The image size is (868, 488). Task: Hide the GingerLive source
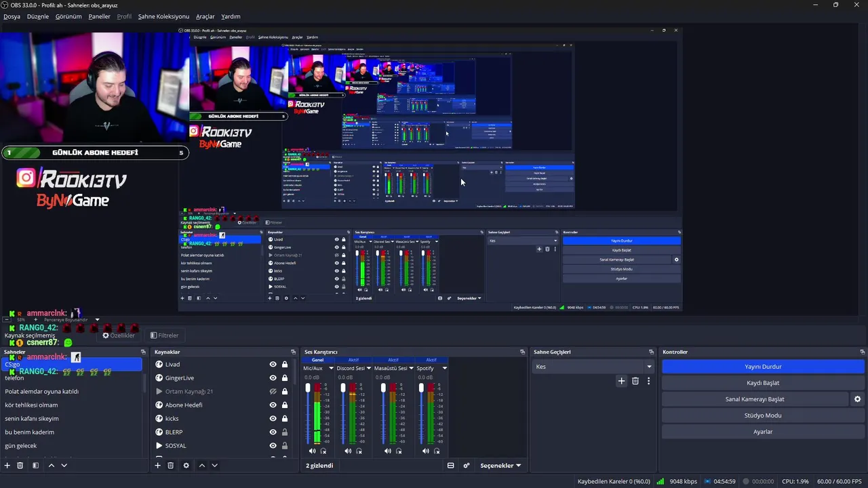273,378
